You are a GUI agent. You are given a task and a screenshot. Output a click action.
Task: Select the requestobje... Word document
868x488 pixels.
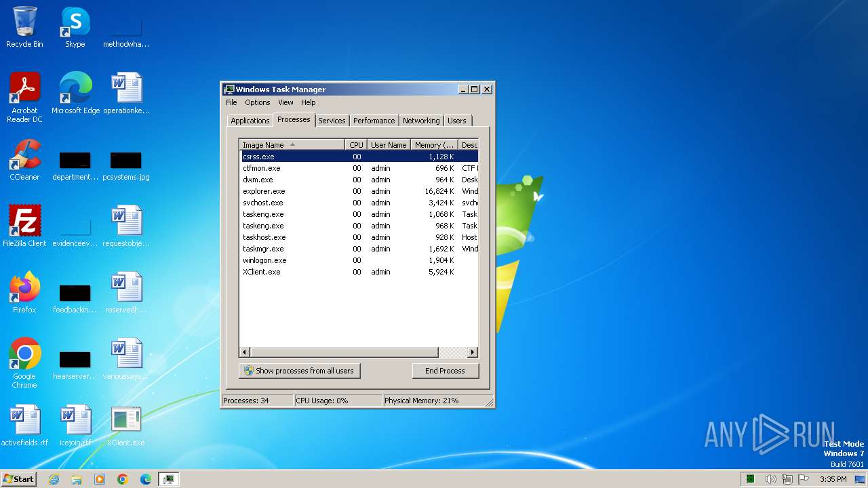click(x=126, y=226)
